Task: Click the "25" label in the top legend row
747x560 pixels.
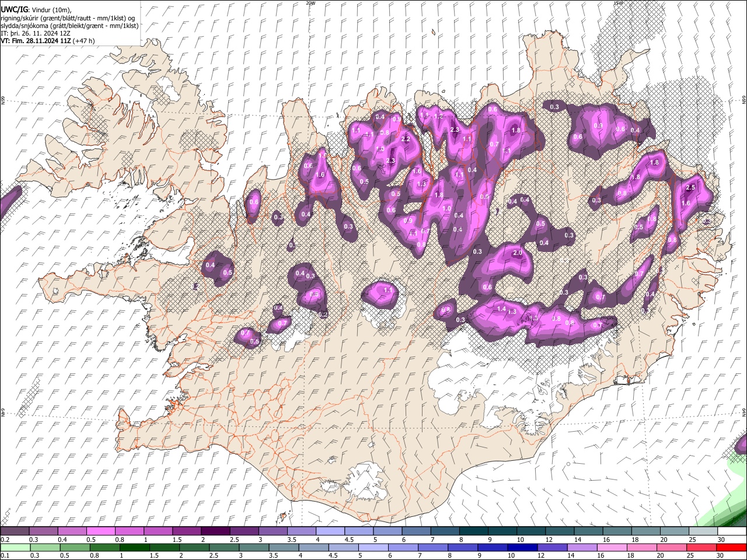Action: 692,540
